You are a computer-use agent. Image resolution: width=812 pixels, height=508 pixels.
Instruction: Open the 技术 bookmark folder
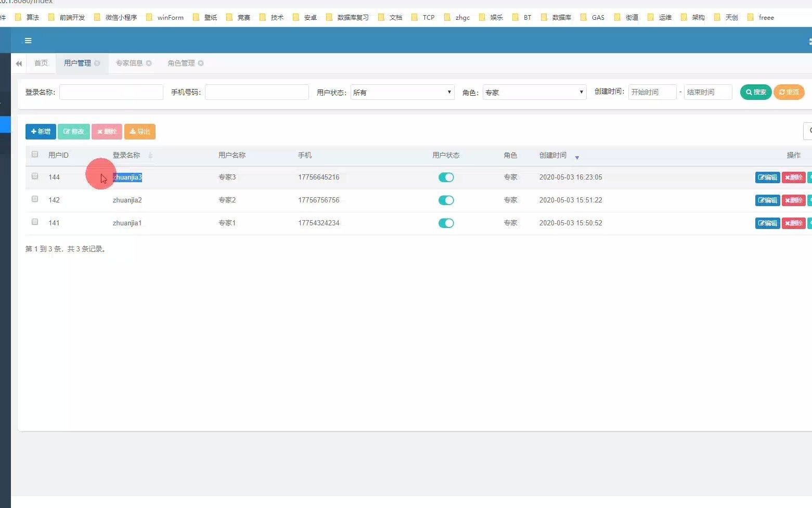[x=272, y=17]
